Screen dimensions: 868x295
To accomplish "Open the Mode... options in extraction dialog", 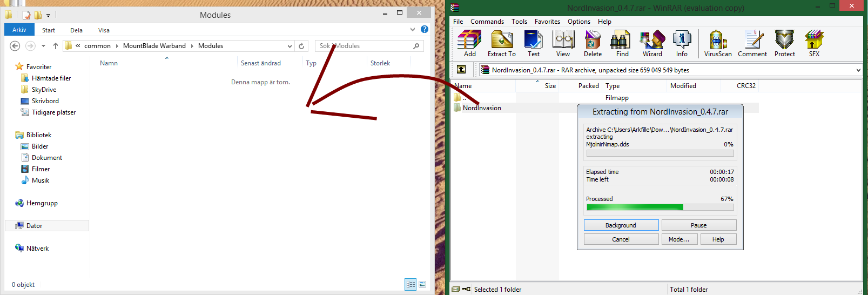I will pyautogui.click(x=679, y=239).
